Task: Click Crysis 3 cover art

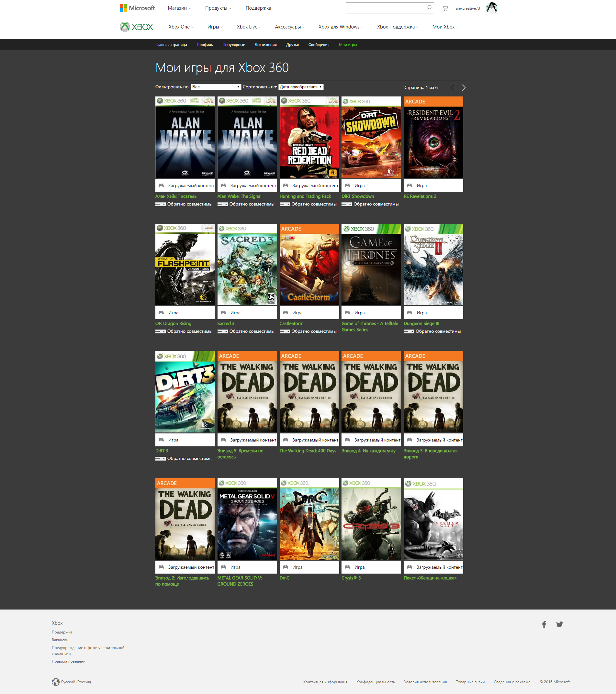Action: pos(371,519)
